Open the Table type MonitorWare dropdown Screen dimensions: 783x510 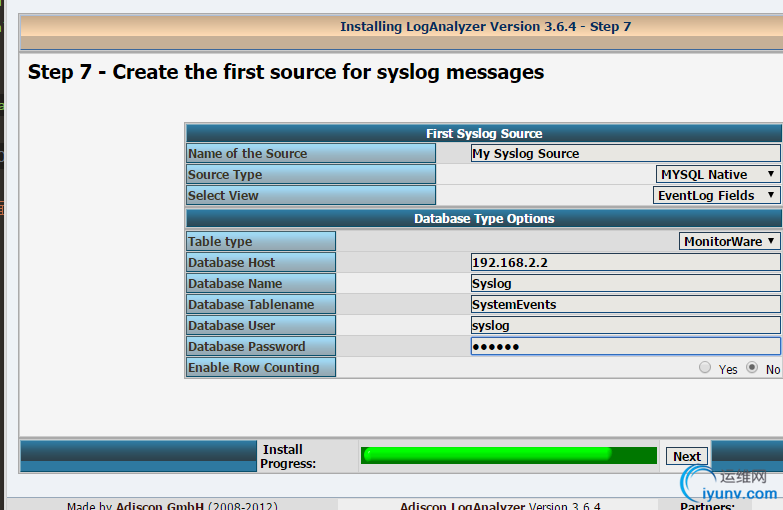[x=729, y=241]
